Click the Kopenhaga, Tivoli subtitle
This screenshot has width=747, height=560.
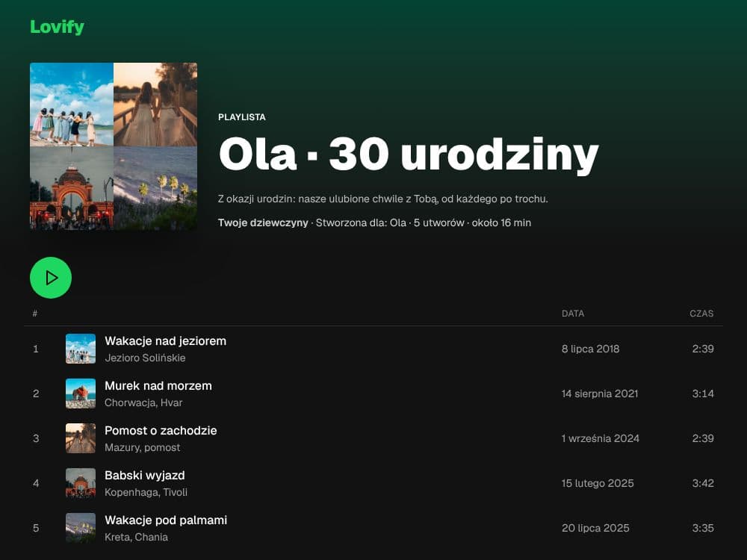click(x=146, y=492)
